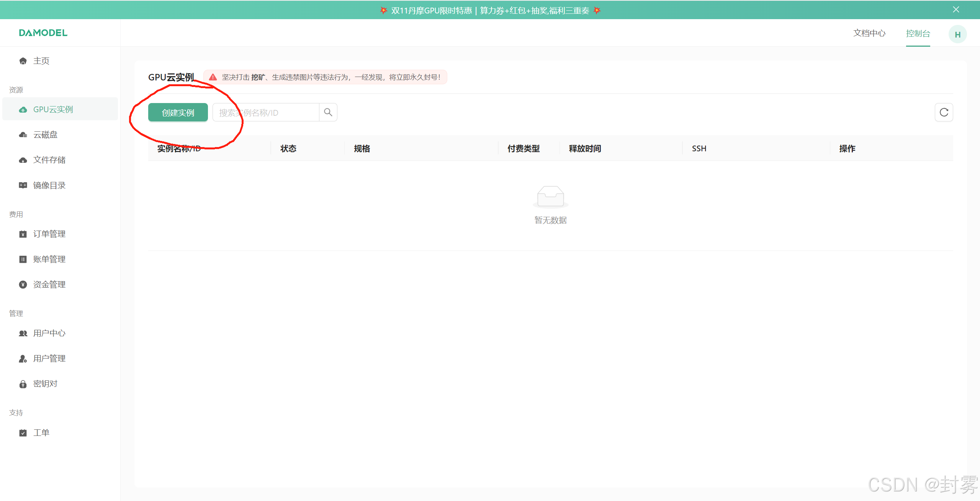Open 订单管理 order management
This screenshot has height=501, width=980.
(49, 234)
